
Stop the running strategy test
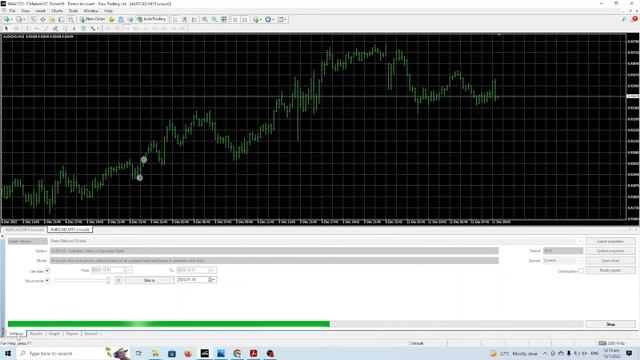coord(610,324)
